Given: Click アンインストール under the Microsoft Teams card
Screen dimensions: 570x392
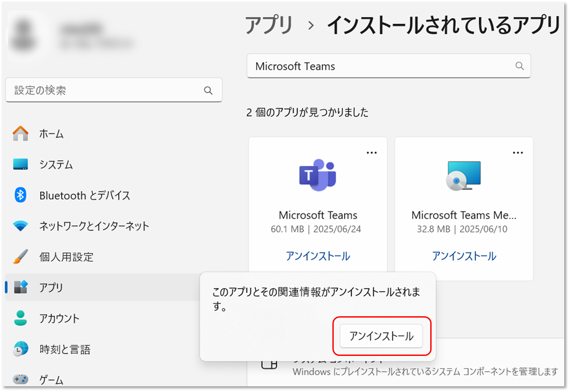Looking at the screenshot, I should click(x=318, y=256).
